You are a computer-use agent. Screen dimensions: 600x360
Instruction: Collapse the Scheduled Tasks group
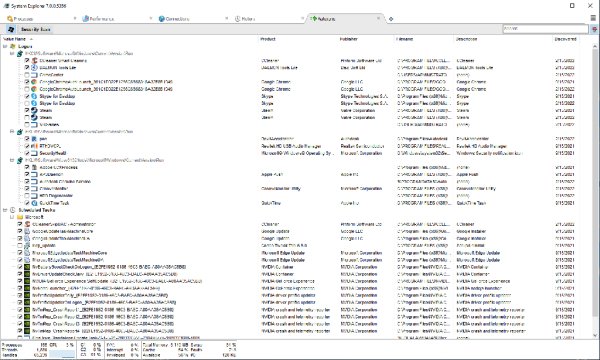(x=5, y=210)
